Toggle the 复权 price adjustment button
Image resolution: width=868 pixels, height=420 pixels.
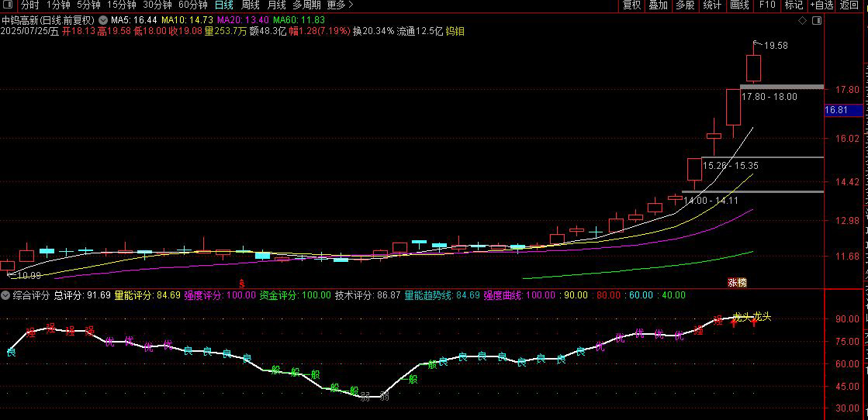pos(631,5)
